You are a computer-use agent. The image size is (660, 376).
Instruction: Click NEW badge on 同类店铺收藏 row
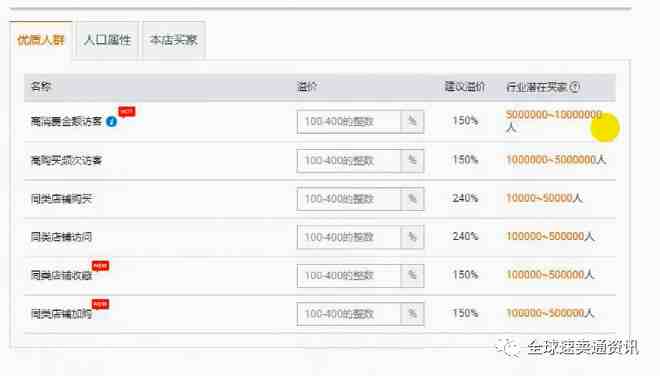[x=101, y=266]
